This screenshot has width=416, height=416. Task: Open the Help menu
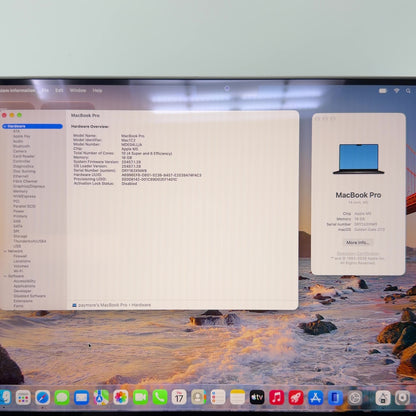tap(97, 90)
